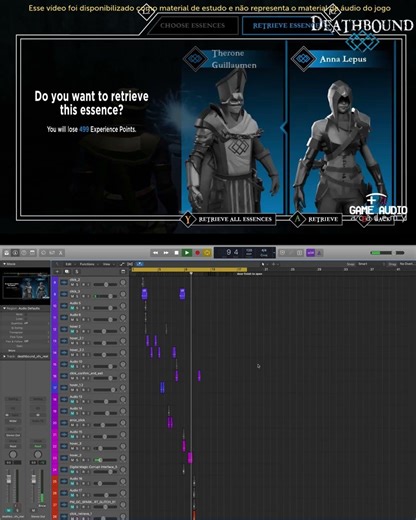Image resolution: width=416 pixels, height=520 pixels.
Task: Toggle the Inspector button in control bar
Action: coord(15,253)
